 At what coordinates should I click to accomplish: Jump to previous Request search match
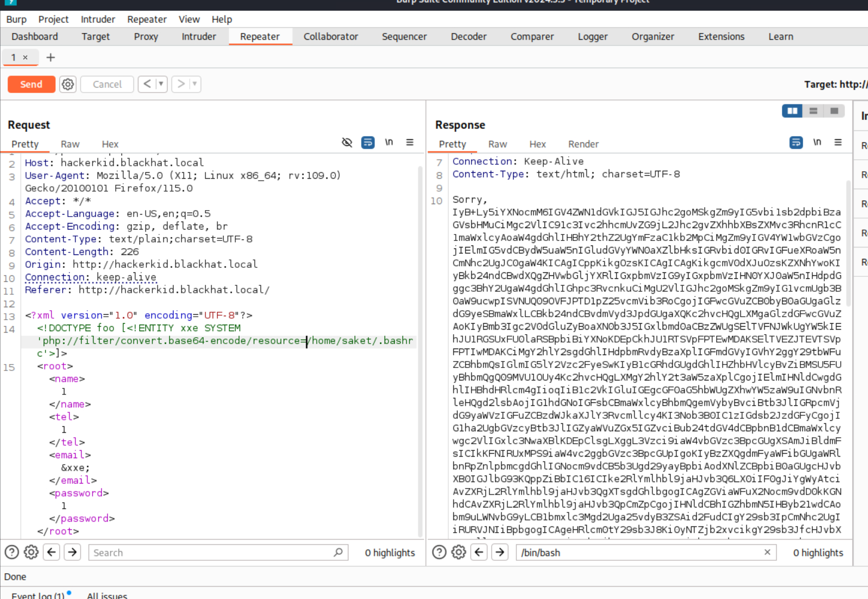pyautogui.click(x=52, y=552)
